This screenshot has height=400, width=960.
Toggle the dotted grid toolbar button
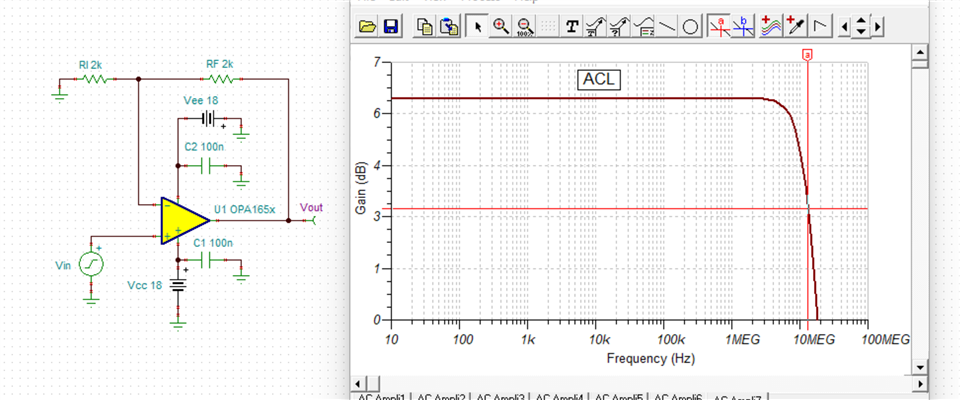coord(548,26)
